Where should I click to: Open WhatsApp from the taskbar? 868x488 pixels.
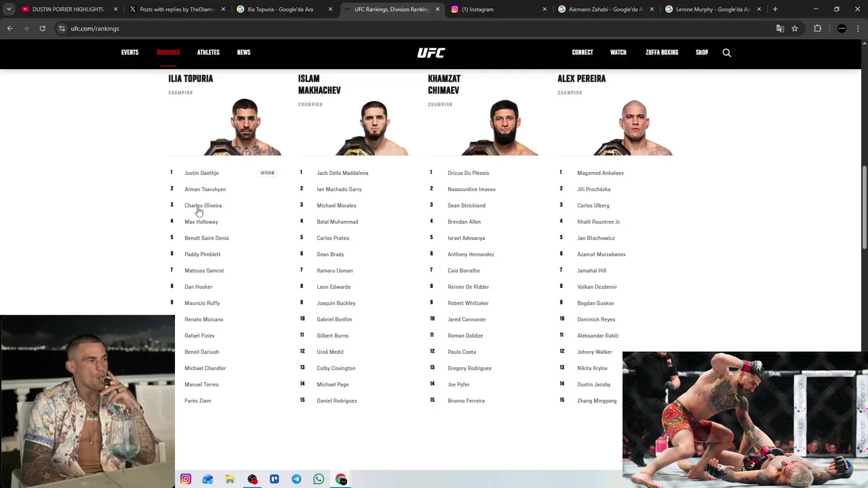click(319, 479)
